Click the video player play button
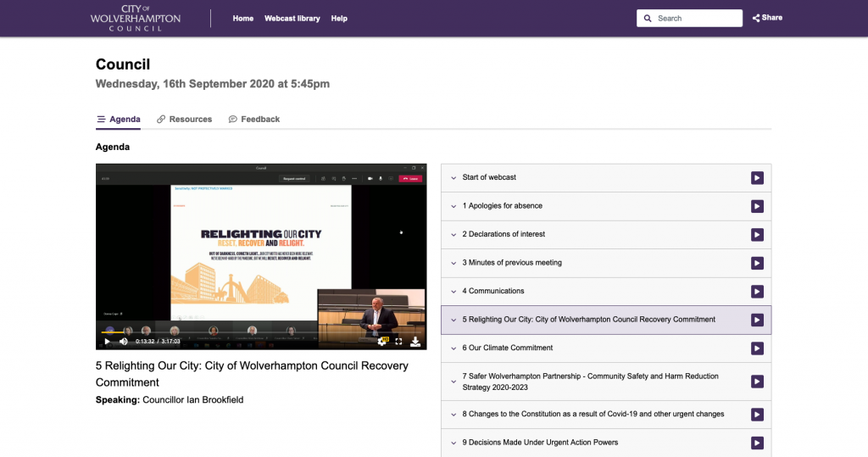This screenshot has width=868, height=457. coord(107,341)
